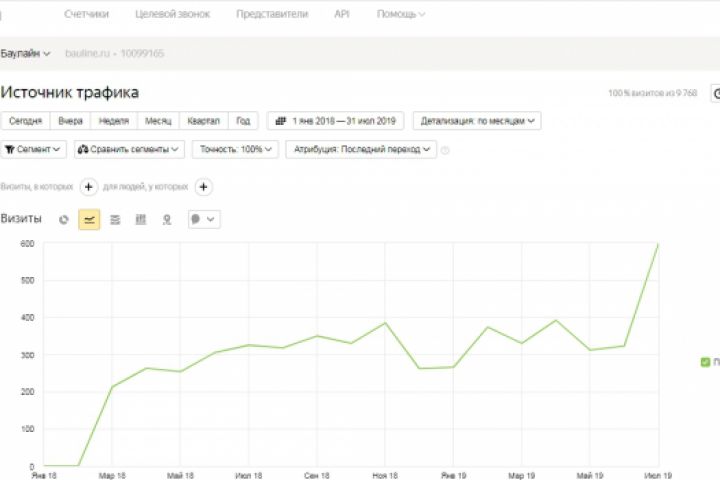
Task: Add condition for 'для людей, у которых'
Action: (203, 187)
